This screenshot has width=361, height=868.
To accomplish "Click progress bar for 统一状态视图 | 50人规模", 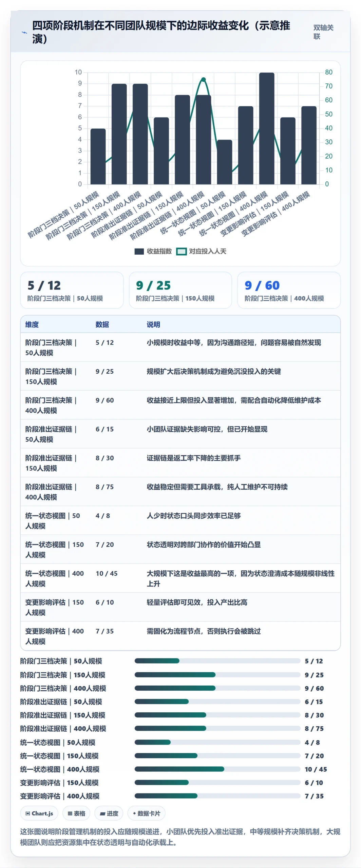I will 217,742.
